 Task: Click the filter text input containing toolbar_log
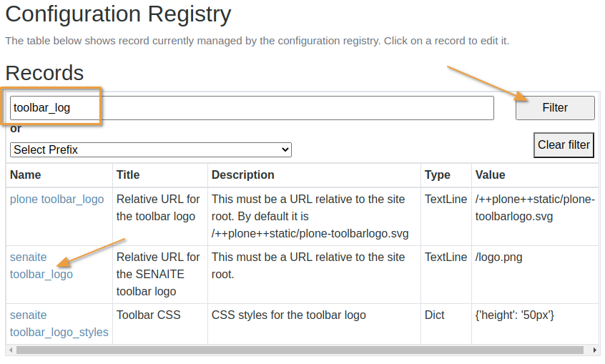[251, 108]
